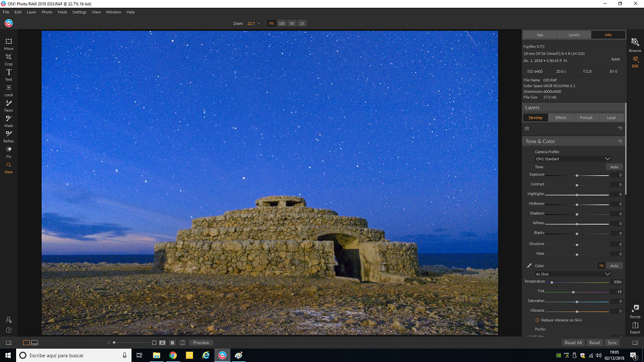Viewport: 644px width, 362px height.
Task: Set zoom to 25 percent
Action: pos(302,23)
